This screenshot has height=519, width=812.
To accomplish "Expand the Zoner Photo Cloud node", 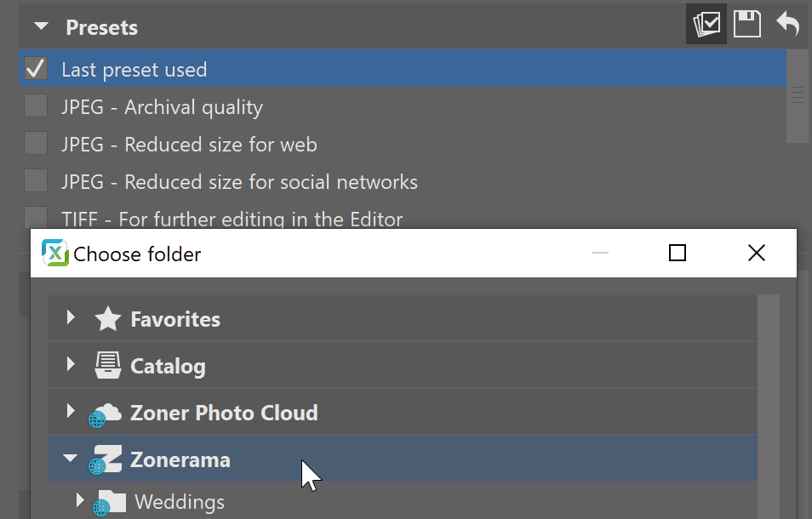I will coord(71,411).
